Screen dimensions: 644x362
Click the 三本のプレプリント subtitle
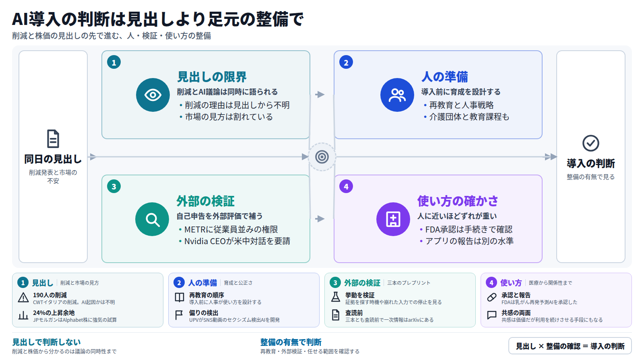pyautogui.click(x=409, y=283)
